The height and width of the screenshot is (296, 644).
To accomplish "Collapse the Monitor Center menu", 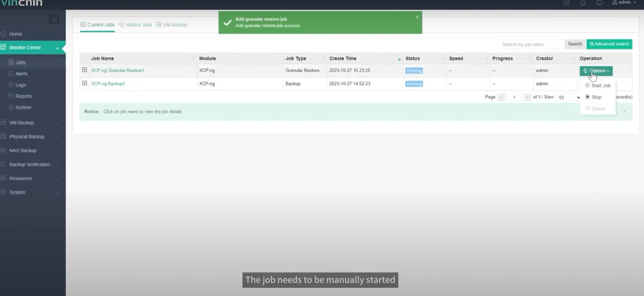I will [x=33, y=48].
